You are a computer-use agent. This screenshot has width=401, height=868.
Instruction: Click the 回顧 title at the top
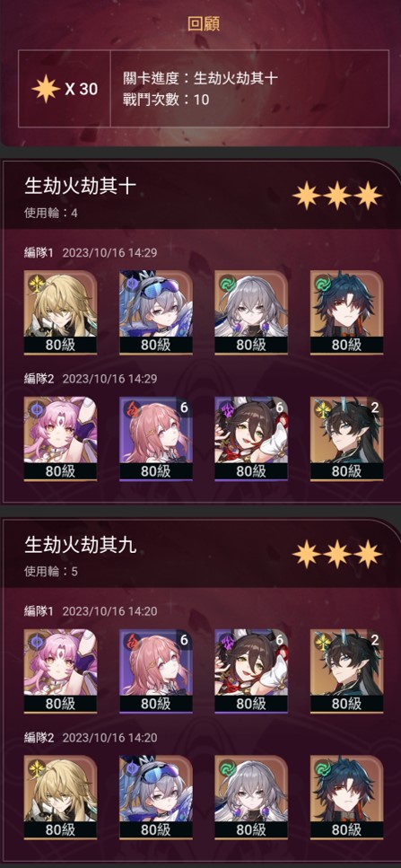[200, 23]
